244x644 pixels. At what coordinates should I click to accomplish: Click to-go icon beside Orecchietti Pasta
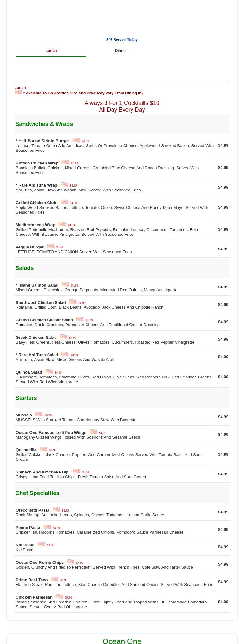pos(56,510)
